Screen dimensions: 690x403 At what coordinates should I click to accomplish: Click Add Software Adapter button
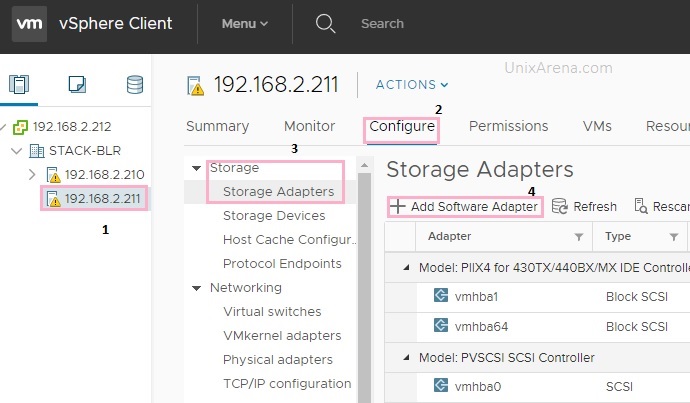[465, 206]
